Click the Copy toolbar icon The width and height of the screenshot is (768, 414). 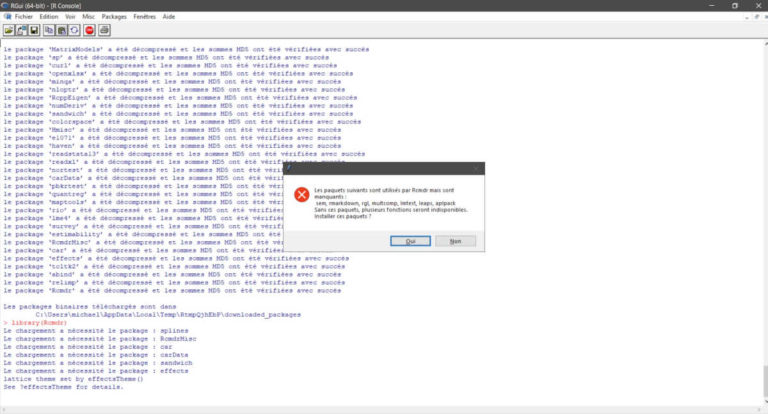(49, 30)
